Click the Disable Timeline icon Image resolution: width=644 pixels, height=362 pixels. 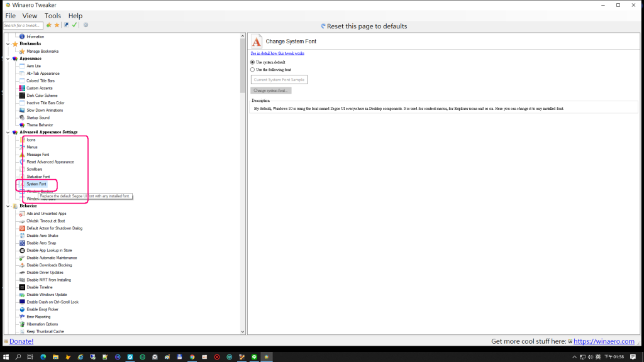22,288
